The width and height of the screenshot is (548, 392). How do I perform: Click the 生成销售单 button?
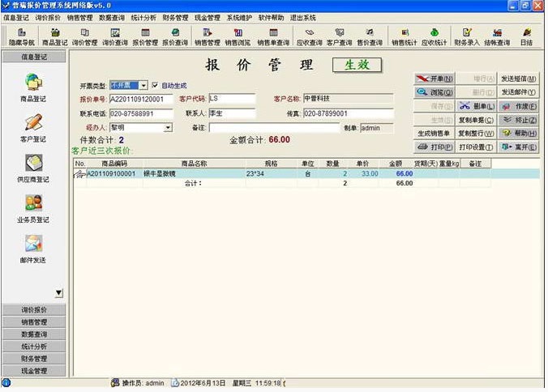[435, 134]
